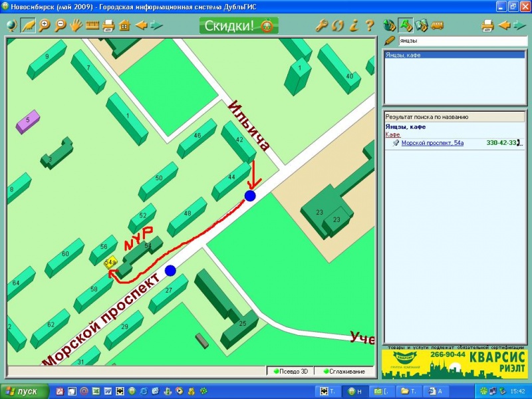Open the wrench settings icon
Image resolution: width=532 pixels, height=399 pixels.
point(322,26)
